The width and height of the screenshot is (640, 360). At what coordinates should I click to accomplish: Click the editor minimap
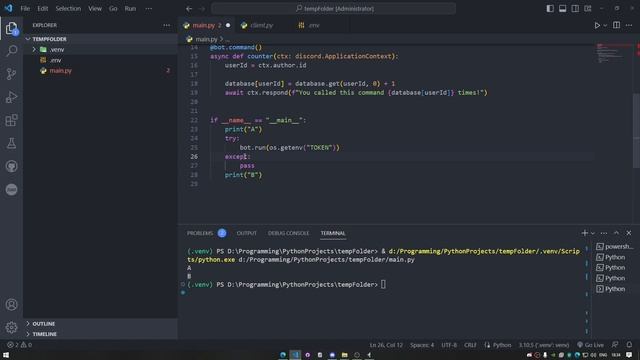tap(612, 53)
